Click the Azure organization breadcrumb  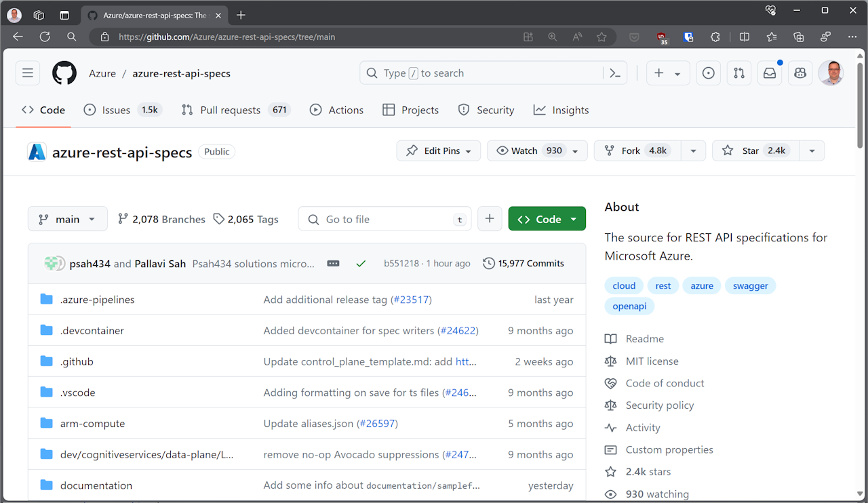click(x=102, y=73)
